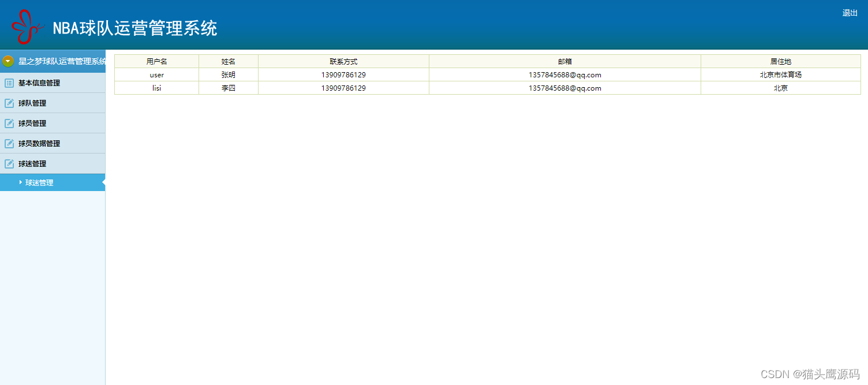The width and height of the screenshot is (868, 385).
Task: Click the phone number in user's row
Action: (x=343, y=74)
